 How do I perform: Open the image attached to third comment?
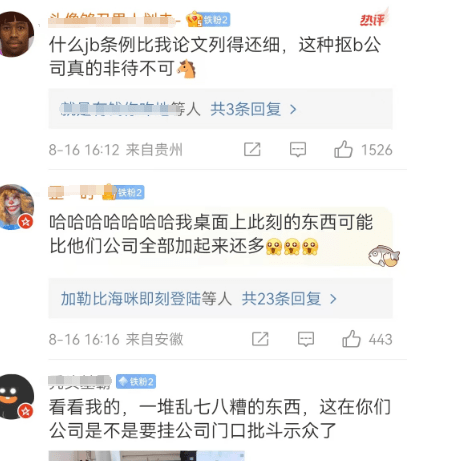(x=147, y=456)
